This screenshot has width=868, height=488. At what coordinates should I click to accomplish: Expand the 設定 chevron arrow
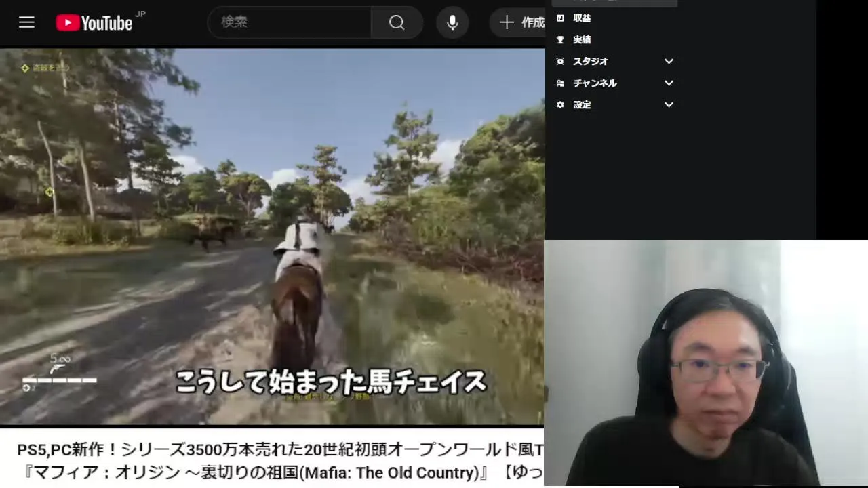[669, 105]
